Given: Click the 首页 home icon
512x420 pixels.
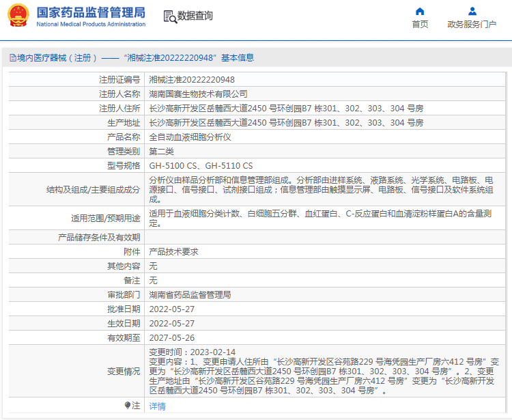Looking at the screenshot, I should [420, 12].
